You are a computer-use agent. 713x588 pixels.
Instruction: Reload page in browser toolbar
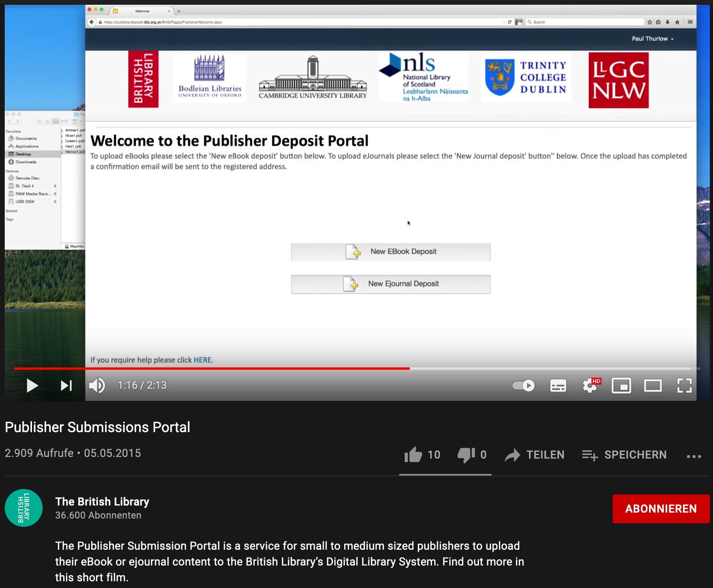pos(510,22)
